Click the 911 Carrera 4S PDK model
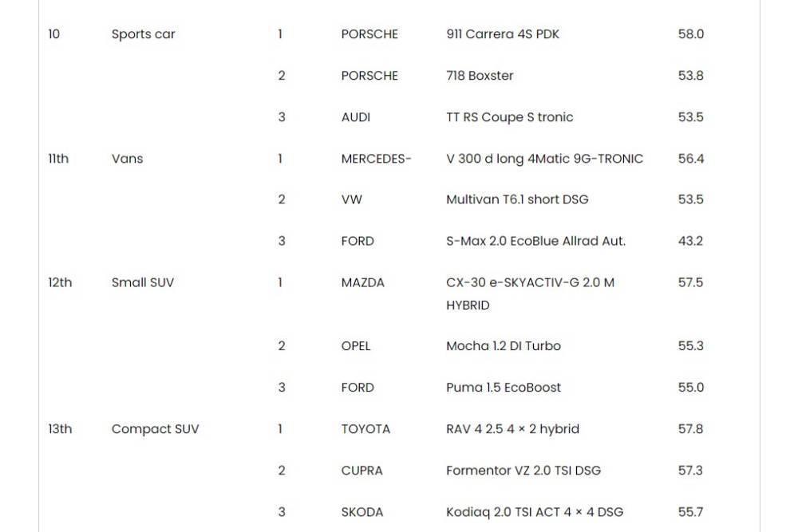798x532 pixels. [503, 34]
